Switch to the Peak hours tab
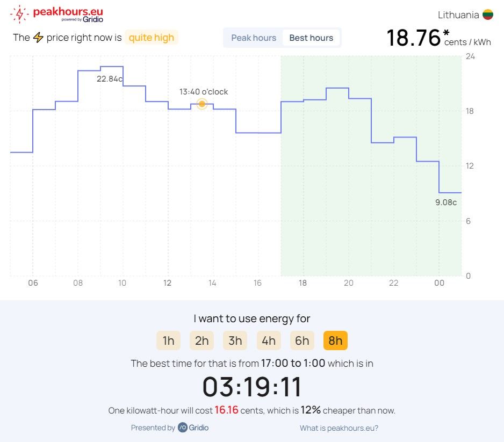This screenshot has width=504, height=442. (x=254, y=38)
